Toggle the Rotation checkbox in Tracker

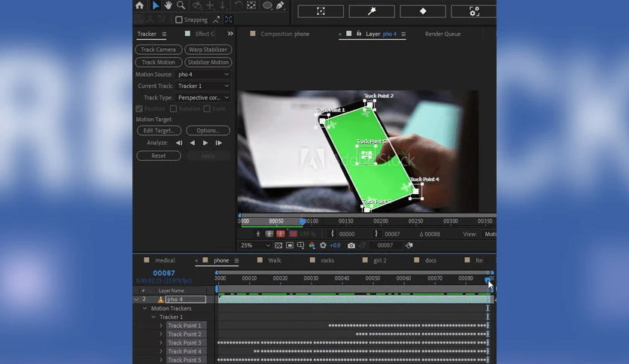[x=173, y=108]
